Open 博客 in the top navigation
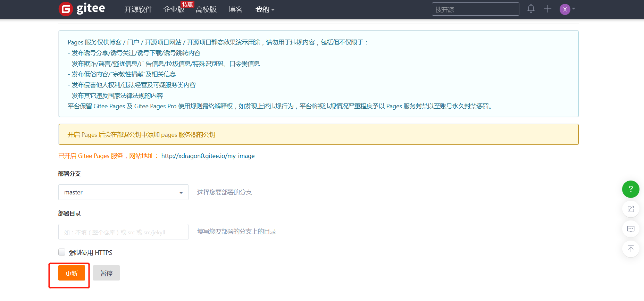The width and height of the screenshot is (644, 301). (235, 9)
